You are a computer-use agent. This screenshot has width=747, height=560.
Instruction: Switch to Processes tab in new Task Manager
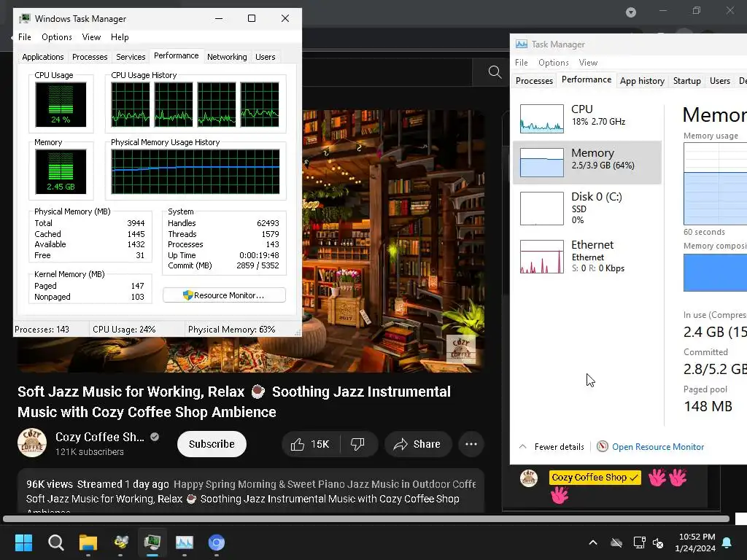(x=534, y=80)
